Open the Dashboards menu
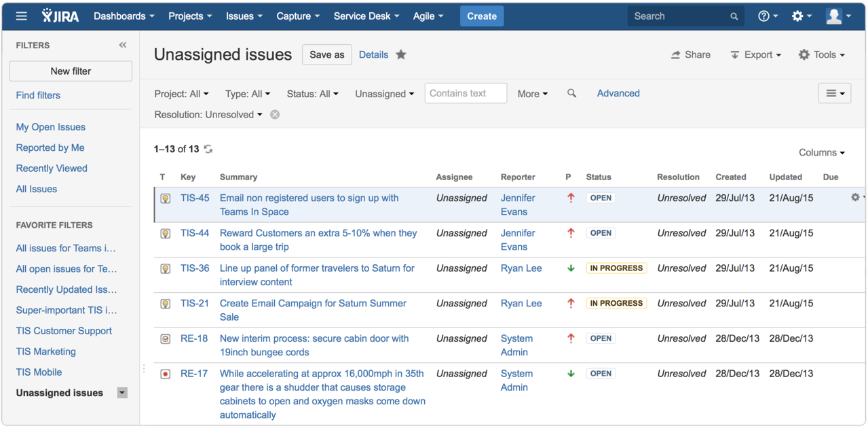 point(124,16)
